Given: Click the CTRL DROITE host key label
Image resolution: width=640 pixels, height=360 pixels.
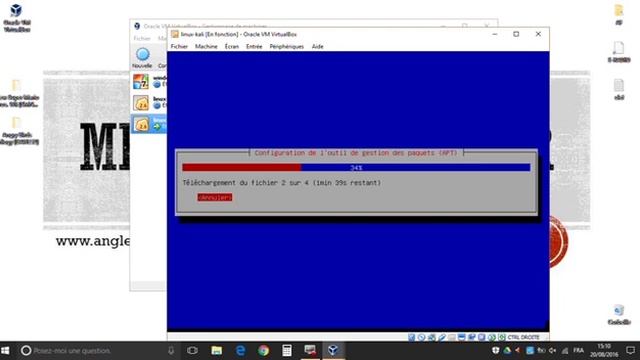Looking at the screenshot, I should (523, 337).
